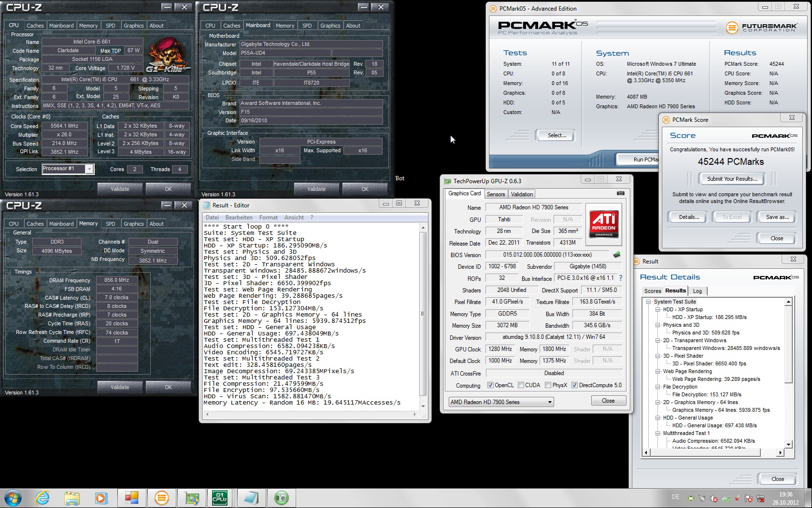Click the ATI Radeon logo in GPU-Z

click(604, 224)
